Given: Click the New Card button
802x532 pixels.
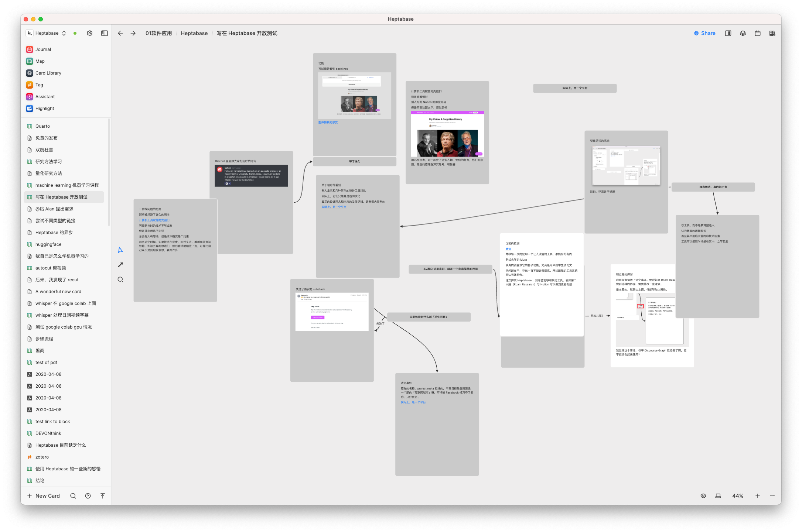Looking at the screenshot, I should point(44,496).
